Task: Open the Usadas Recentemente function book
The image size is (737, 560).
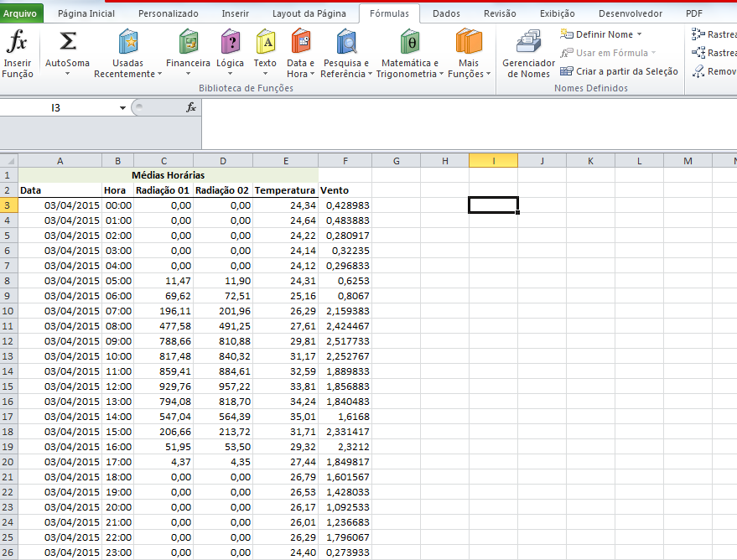Action: pos(127,42)
